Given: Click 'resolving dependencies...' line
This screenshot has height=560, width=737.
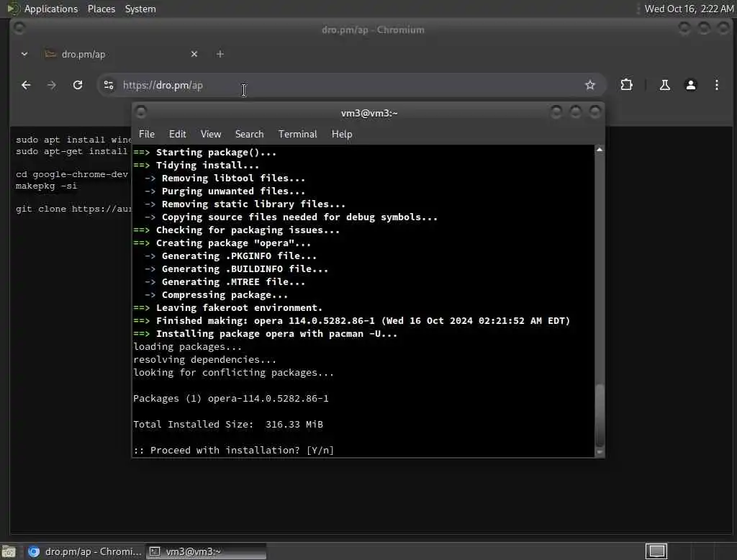Looking at the screenshot, I should pos(205,359).
